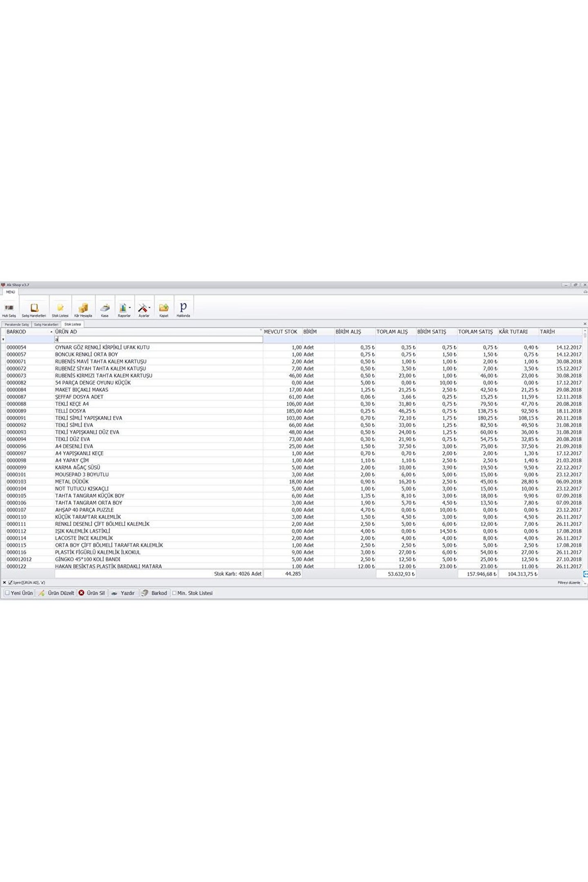The height and width of the screenshot is (882, 588).
Task: Uncheck the İçerir ÜRÜN AD filter checkbox
Action: (x=10, y=583)
